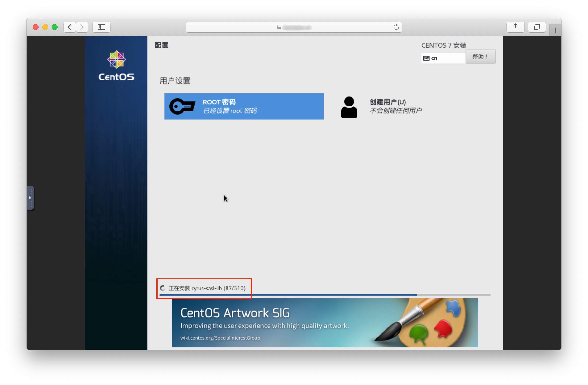
Task: Click 不会创建任何用户 status text
Action: click(395, 111)
